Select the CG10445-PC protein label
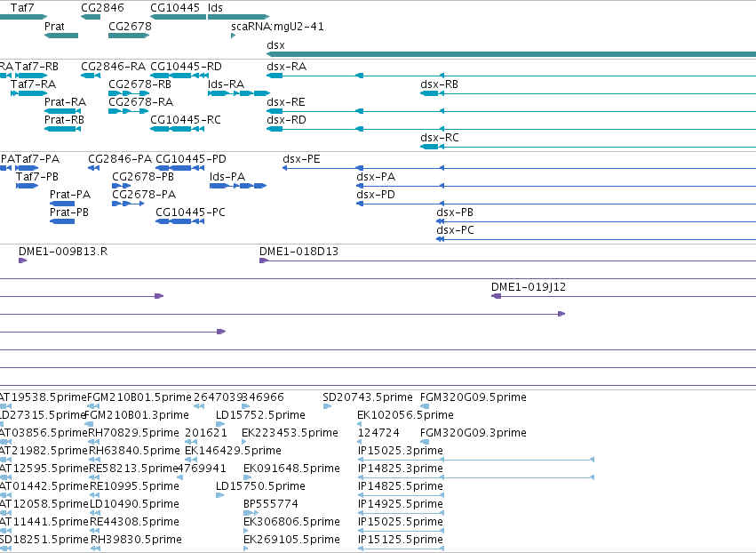 coord(190,212)
